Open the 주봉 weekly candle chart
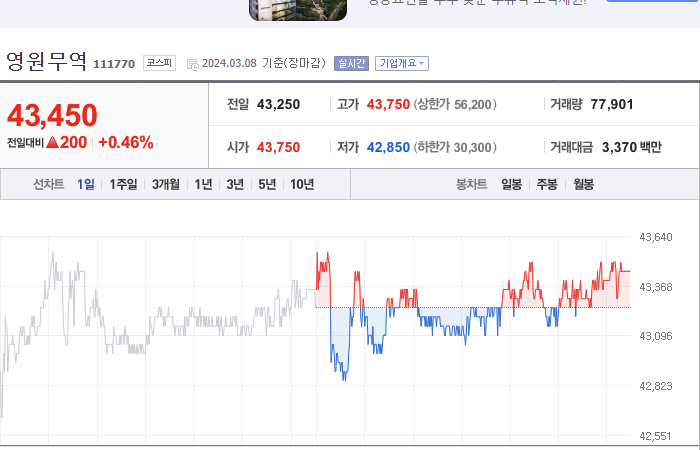 click(x=547, y=184)
